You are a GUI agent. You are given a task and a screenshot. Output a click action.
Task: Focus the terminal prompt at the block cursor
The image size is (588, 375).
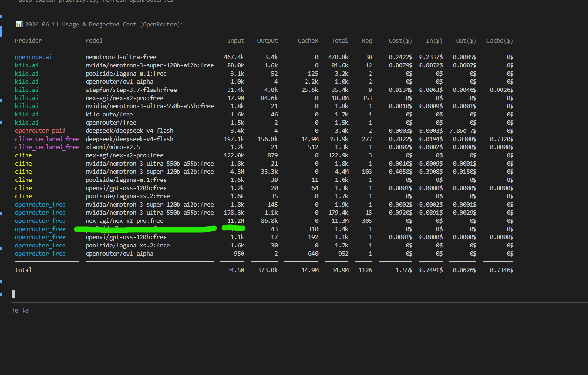13,294
